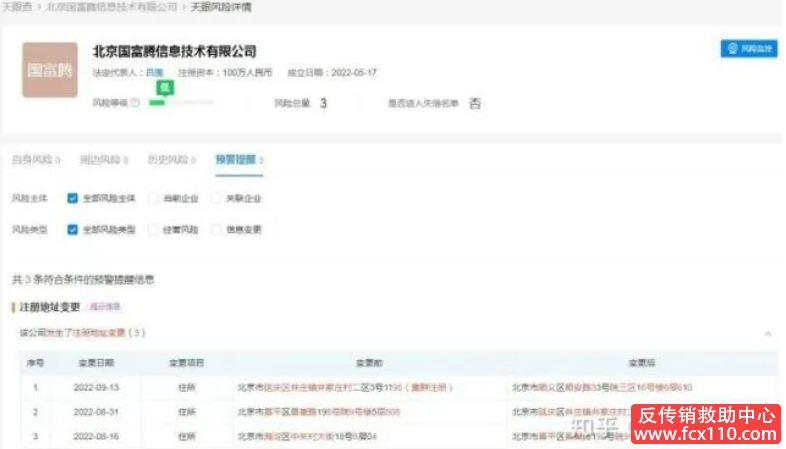Click the green risk level progress bar

pos(157,103)
